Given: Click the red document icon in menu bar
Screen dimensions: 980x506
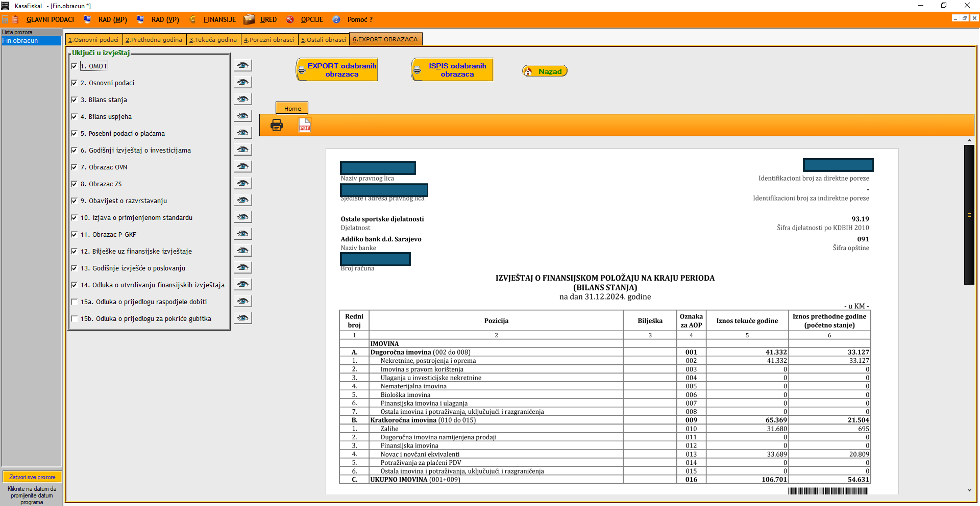Looking at the screenshot, I should pyautogui.click(x=16, y=19).
